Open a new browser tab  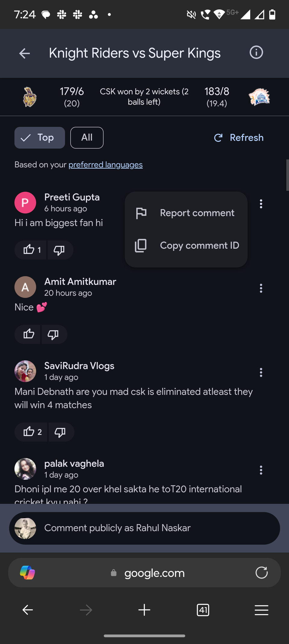pos(144,610)
